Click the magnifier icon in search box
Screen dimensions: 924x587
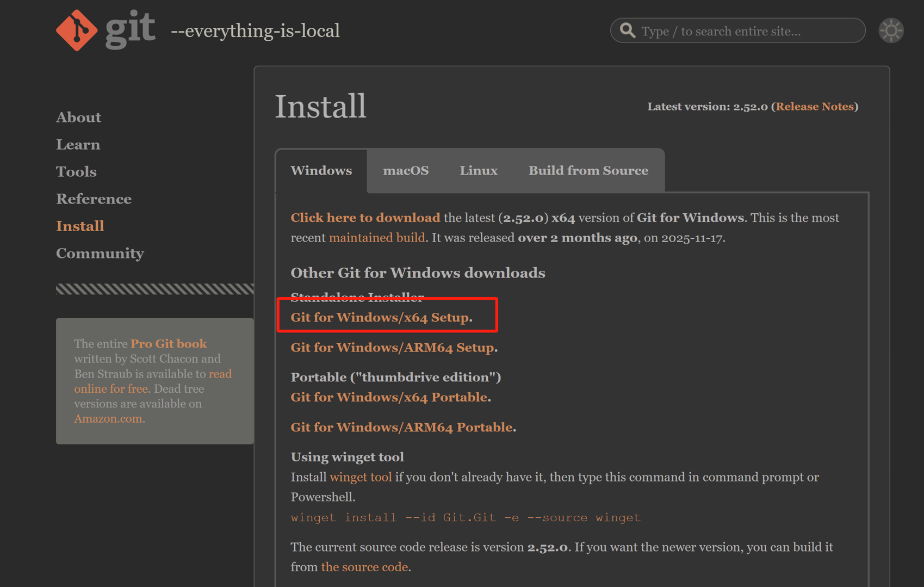[x=628, y=30]
